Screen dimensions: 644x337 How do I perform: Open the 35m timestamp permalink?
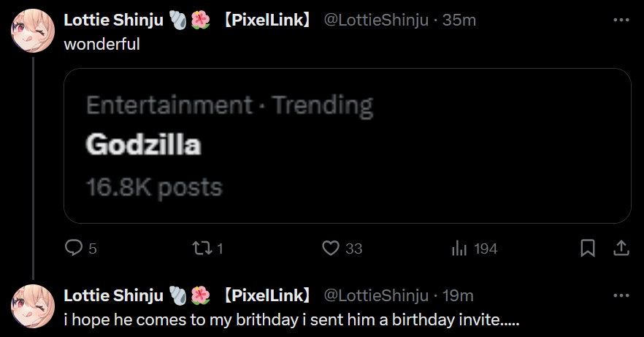(x=459, y=20)
